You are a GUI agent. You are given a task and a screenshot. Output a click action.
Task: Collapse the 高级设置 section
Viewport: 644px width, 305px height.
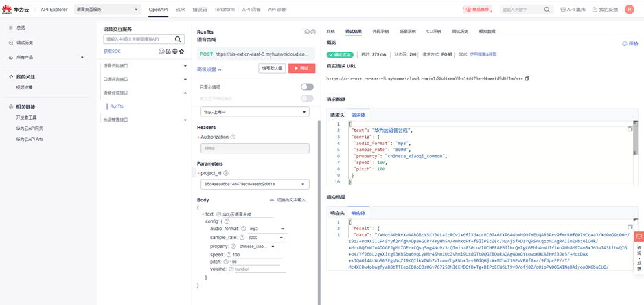[209, 69]
